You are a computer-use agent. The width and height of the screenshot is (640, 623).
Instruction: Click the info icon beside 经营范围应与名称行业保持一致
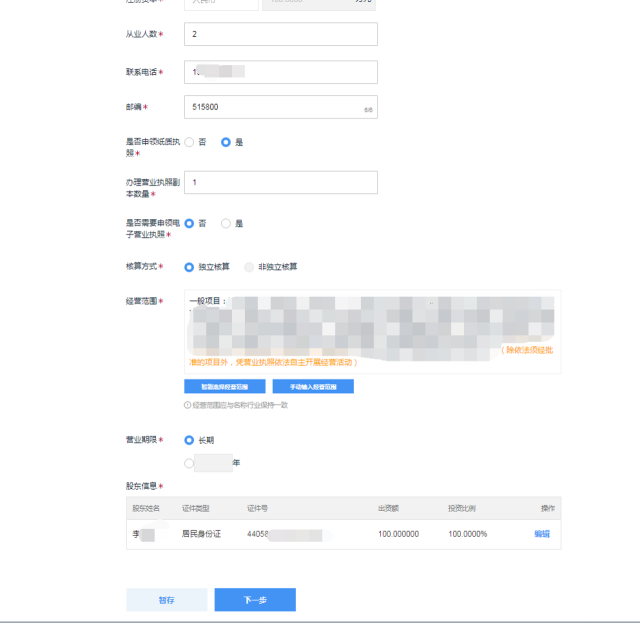tap(187, 405)
